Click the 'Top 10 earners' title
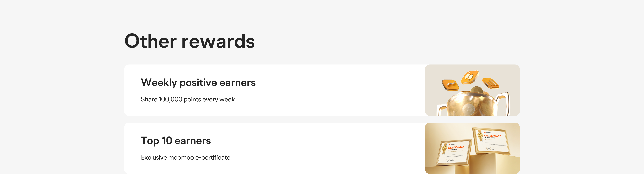This screenshot has height=174, width=644. pyautogui.click(x=176, y=141)
